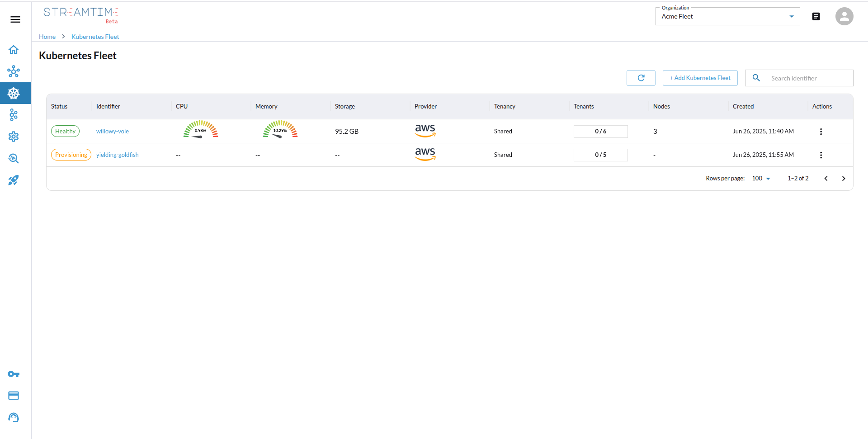Open actions menu for willowy-vole
Screen dimensions: 868x439
pyautogui.click(x=821, y=132)
